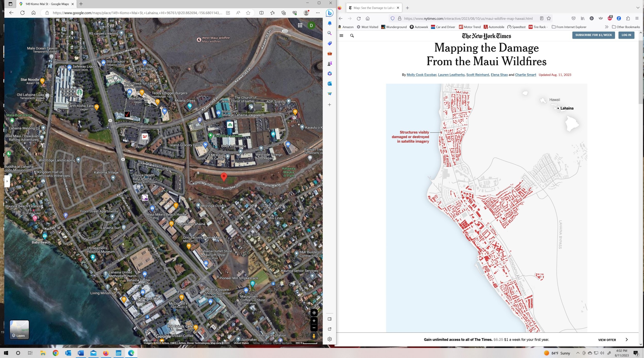The height and width of the screenshot is (358, 644).
Task: Bookmark NYTimes page with Firefox star icon
Action: pyautogui.click(x=549, y=19)
